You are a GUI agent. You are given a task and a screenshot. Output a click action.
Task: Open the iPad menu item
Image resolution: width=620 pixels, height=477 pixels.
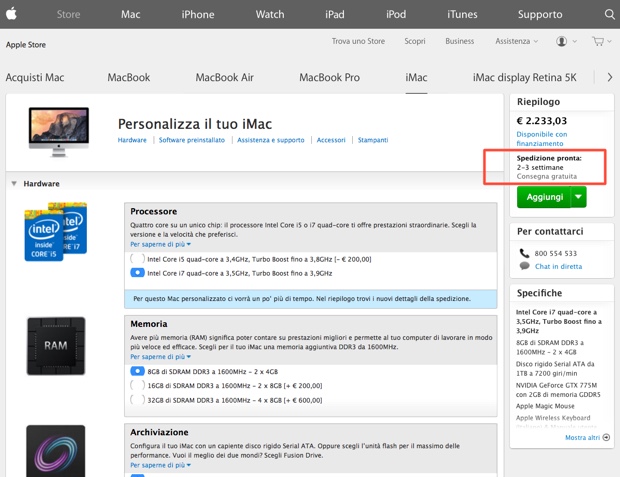click(x=335, y=14)
